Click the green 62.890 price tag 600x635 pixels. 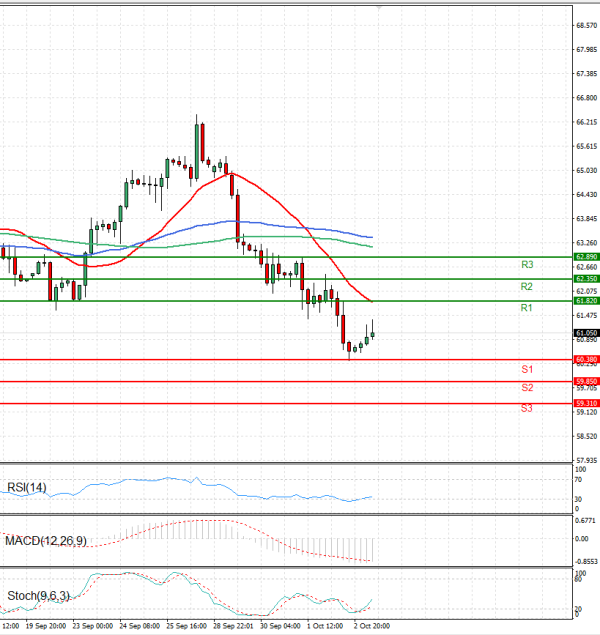(x=586, y=257)
